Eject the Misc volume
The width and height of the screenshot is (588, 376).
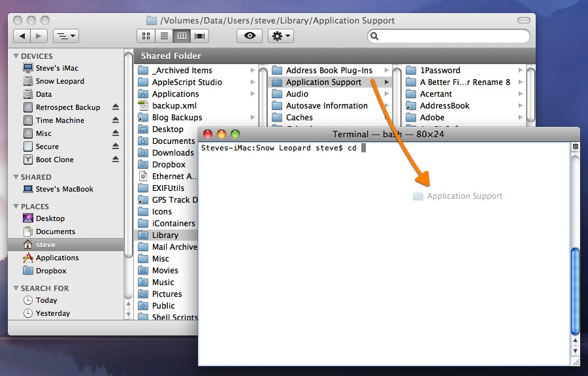[116, 133]
